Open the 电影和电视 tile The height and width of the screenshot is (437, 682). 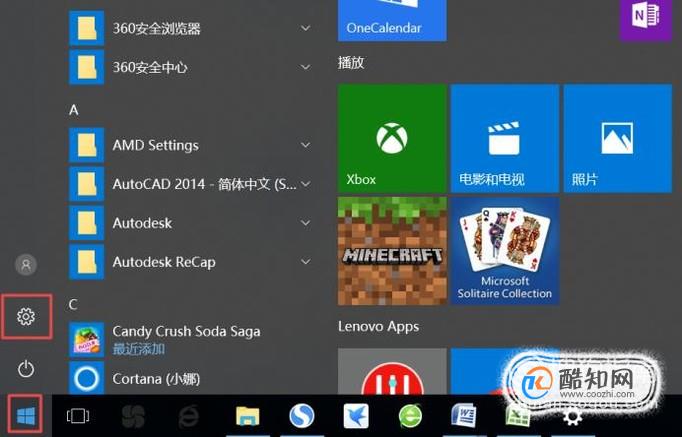pos(505,138)
